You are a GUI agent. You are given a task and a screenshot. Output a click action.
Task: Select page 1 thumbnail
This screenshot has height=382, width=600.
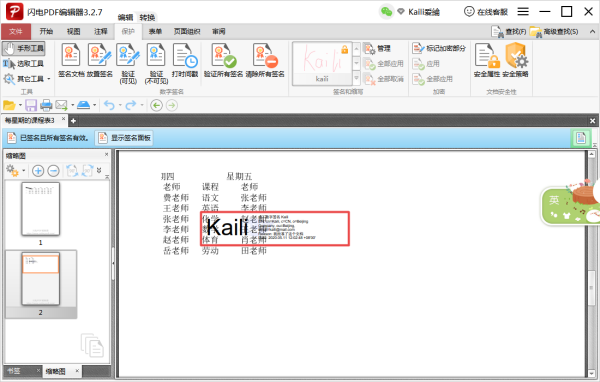pos(41,209)
